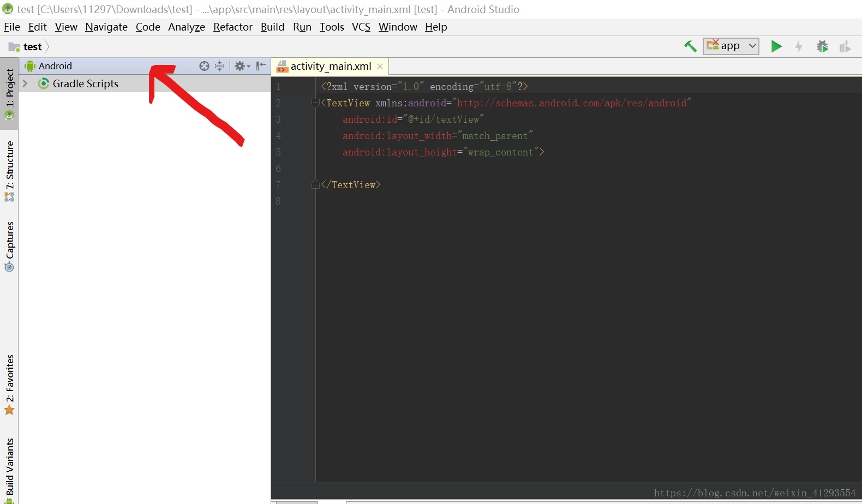Click the scroll from source target icon

(x=204, y=66)
